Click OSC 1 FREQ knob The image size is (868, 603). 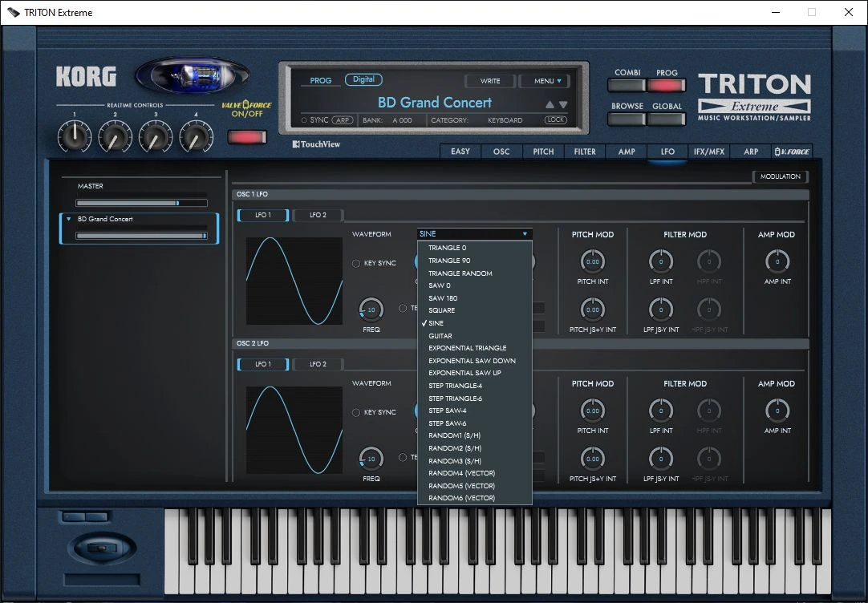[371, 310]
